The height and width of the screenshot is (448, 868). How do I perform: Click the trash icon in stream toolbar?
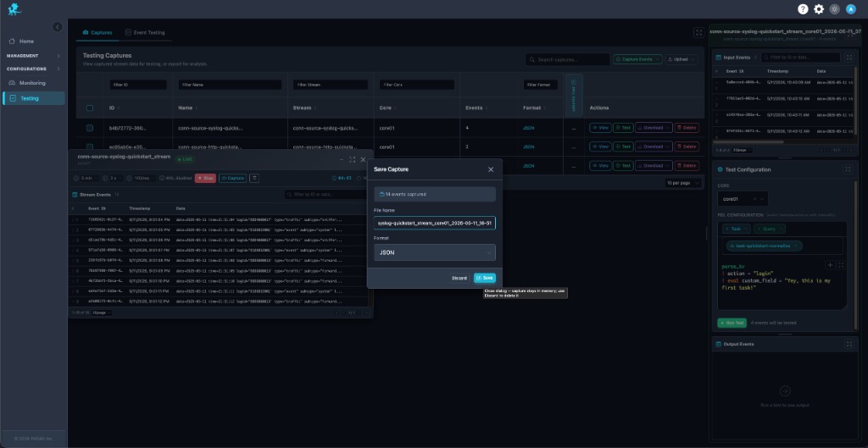(x=254, y=178)
